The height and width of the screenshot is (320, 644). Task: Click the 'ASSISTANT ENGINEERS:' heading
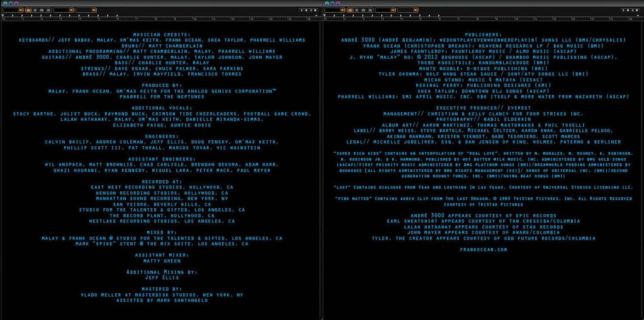tap(162, 159)
